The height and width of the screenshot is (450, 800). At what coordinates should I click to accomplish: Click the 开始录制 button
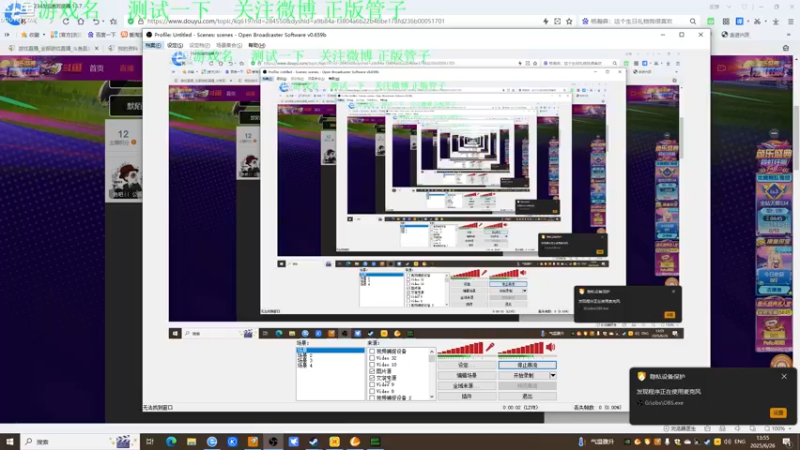(523, 376)
